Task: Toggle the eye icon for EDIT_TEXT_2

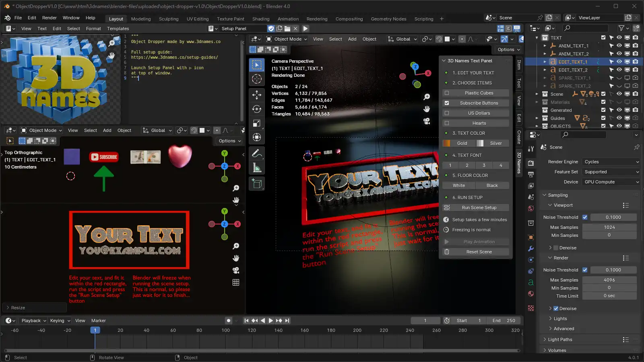Action: tap(619, 70)
